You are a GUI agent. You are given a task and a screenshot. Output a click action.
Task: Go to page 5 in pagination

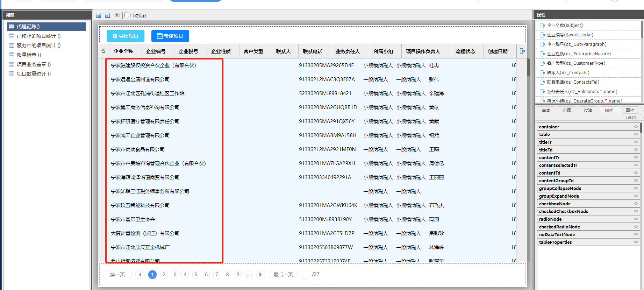[x=196, y=275]
